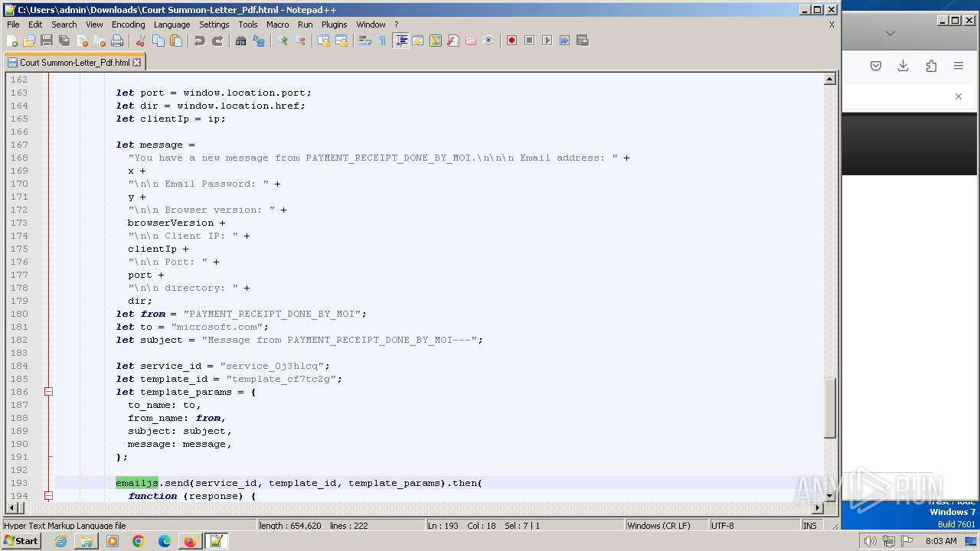Zoom out using the toolbar icon
This screenshot has height=551, width=980.
[x=300, y=41]
